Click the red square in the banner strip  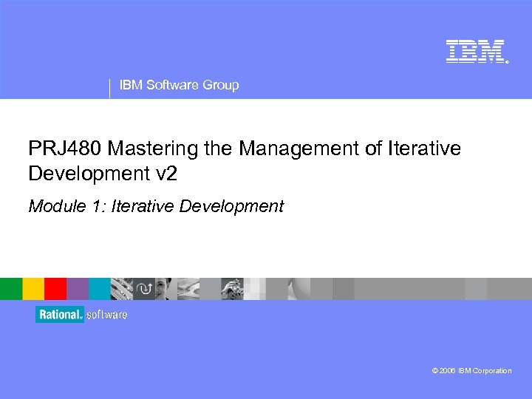55,289
